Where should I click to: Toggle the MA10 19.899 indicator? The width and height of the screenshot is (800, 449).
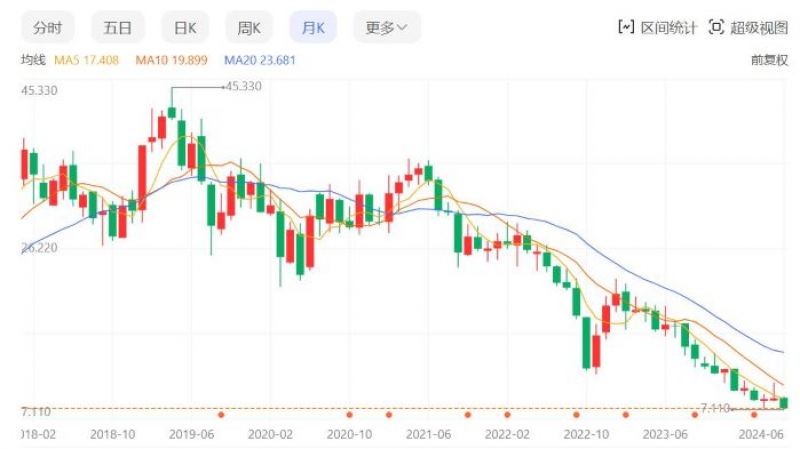coord(171,60)
